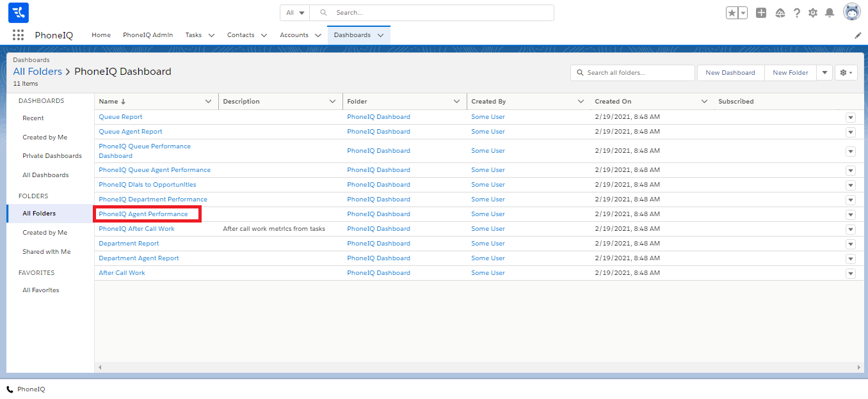This screenshot has height=399, width=868.
Task: Open Created By column options chevron
Action: [581, 102]
